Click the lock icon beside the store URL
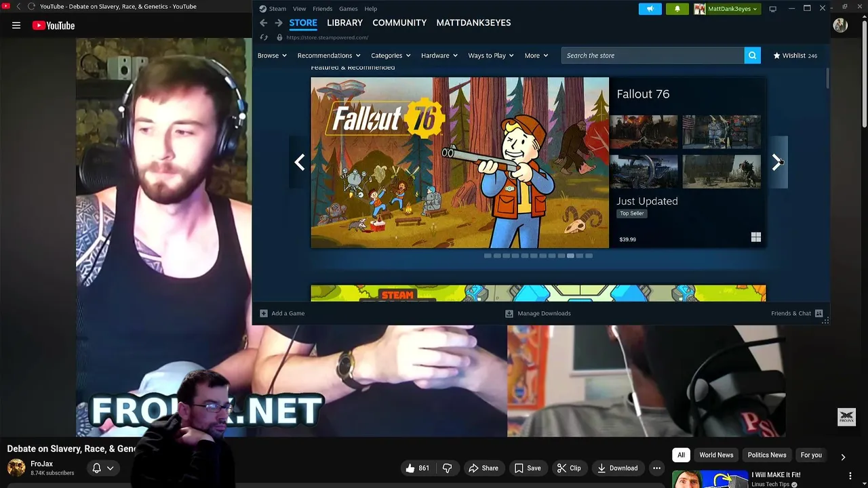Screen dimensions: 868x488 pos(279,37)
